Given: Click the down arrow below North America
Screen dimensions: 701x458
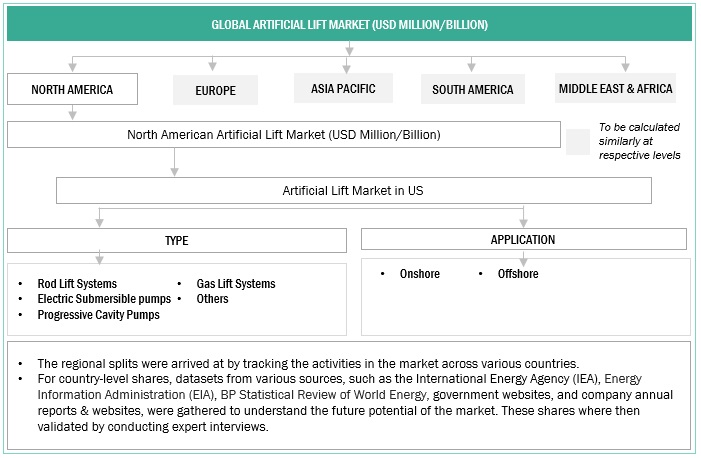Looking at the screenshot, I should coord(72,113).
